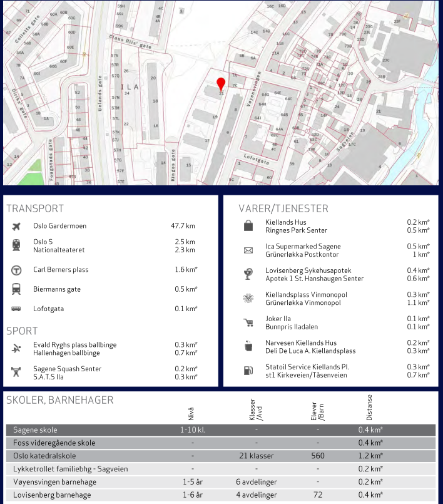Click the Lofotgata transport entry
The height and width of the screenshot is (504, 443).
(49, 309)
